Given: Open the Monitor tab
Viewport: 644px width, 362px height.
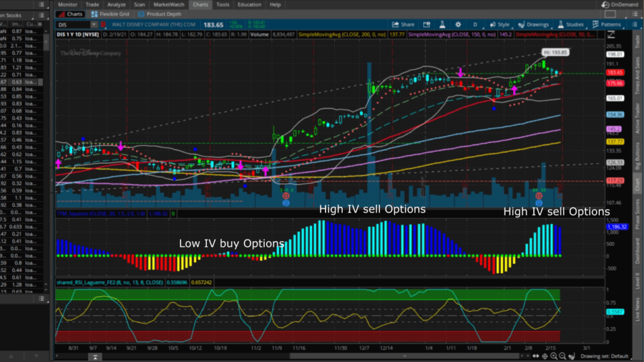Looking at the screenshot, I should pos(67,4).
